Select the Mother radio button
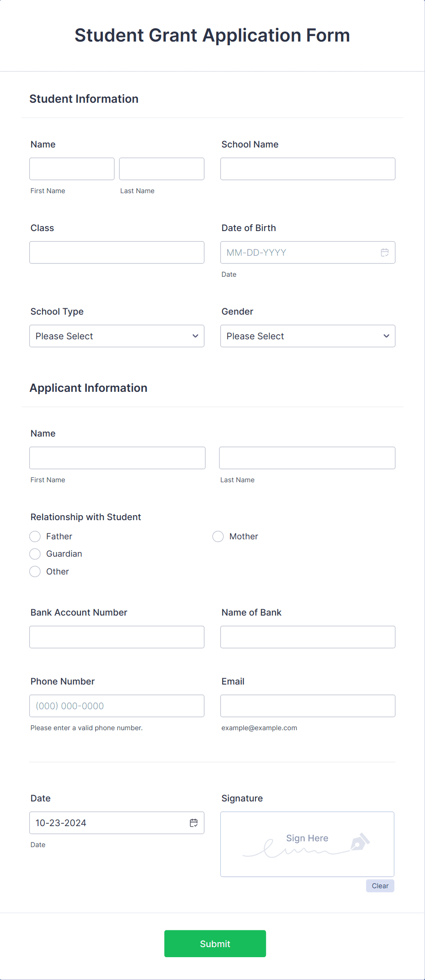Screen dimensions: 425x980 click(218, 536)
